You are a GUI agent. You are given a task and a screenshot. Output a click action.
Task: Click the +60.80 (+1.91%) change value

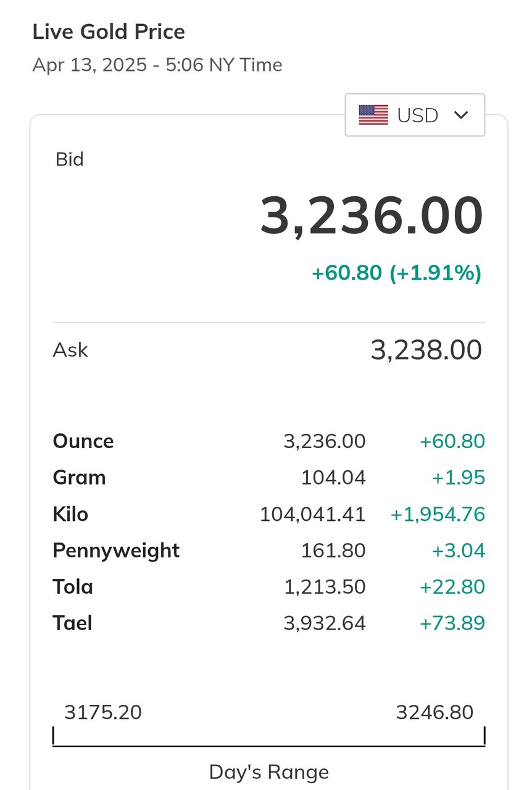click(397, 272)
